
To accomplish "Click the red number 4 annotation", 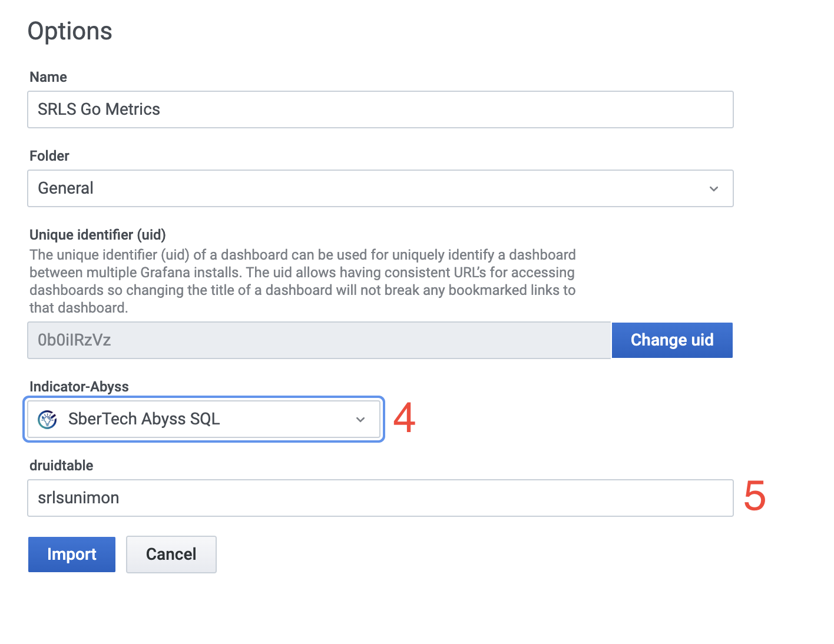I will (404, 418).
